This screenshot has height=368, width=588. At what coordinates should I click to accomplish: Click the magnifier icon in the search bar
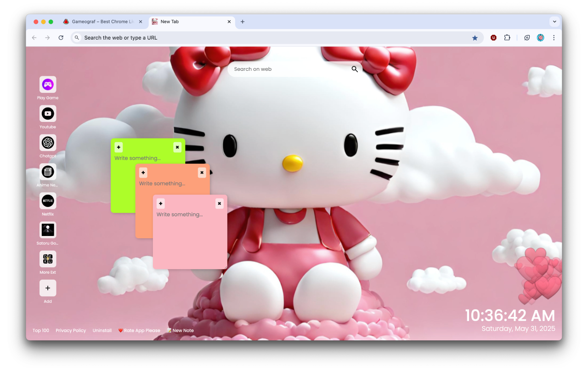(x=354, y=69)
